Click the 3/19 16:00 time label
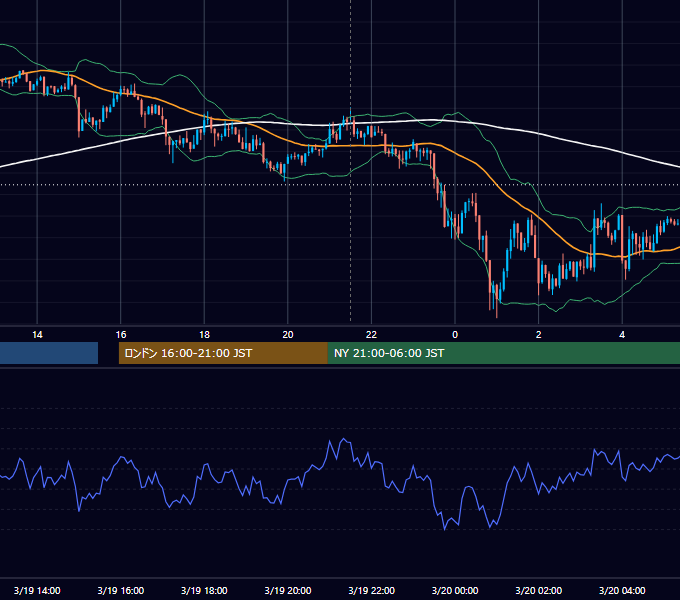The image size is (680, 600). click(121, 590)
